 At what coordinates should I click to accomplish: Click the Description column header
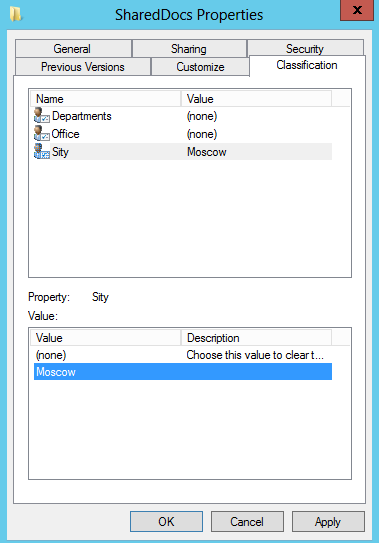[256, 338]
